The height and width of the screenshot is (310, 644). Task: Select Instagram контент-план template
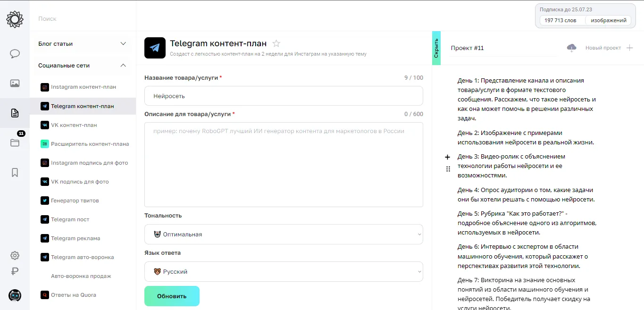83,87
